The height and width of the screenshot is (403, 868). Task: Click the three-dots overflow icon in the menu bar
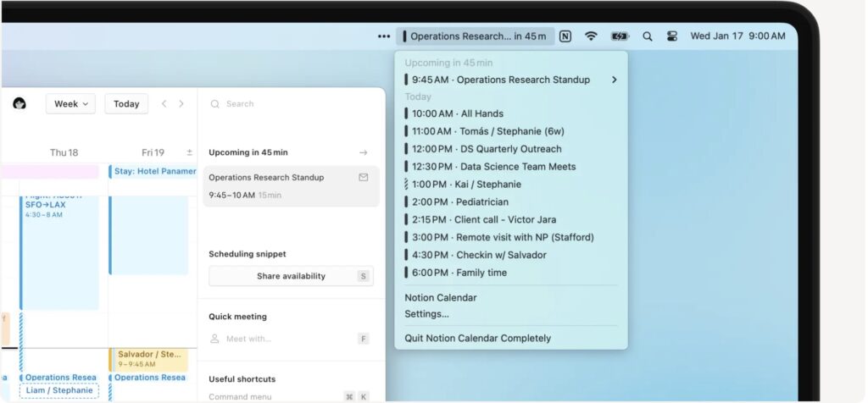coord(384,36)
